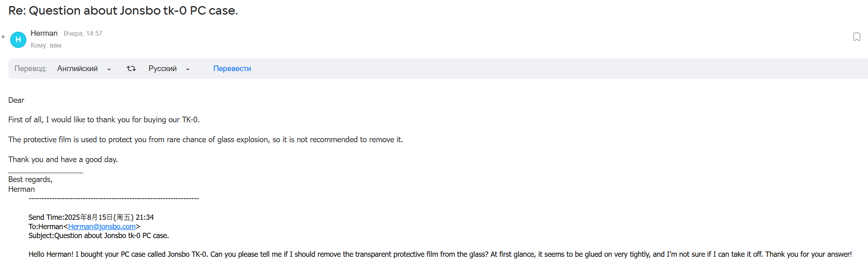Click the sender name Herman in the header

(44, 33)
